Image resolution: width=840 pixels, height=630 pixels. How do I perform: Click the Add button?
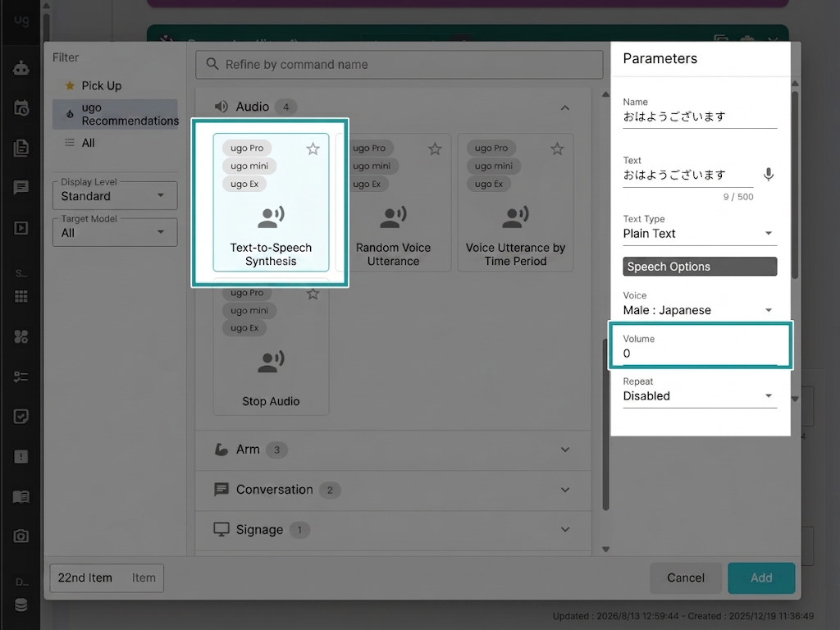(x=761, y=577)
